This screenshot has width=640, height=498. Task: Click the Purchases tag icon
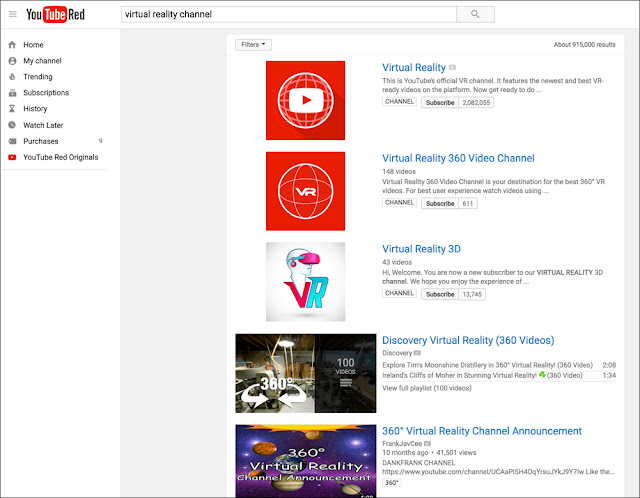pyautogui.click(x=12, y=141)
